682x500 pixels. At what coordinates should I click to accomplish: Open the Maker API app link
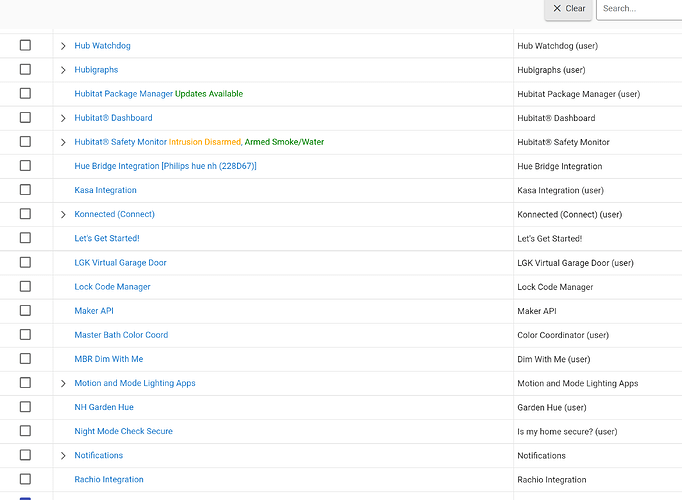(x=94, y=311)
